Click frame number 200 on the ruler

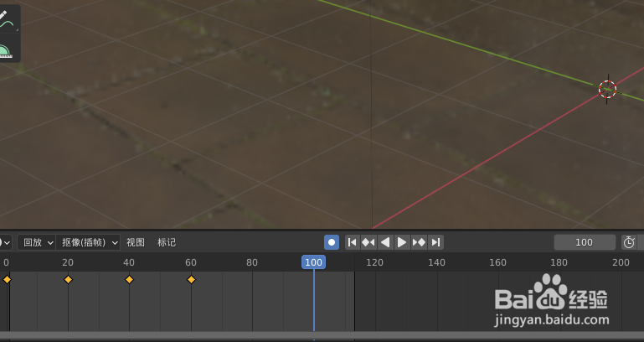621,262
